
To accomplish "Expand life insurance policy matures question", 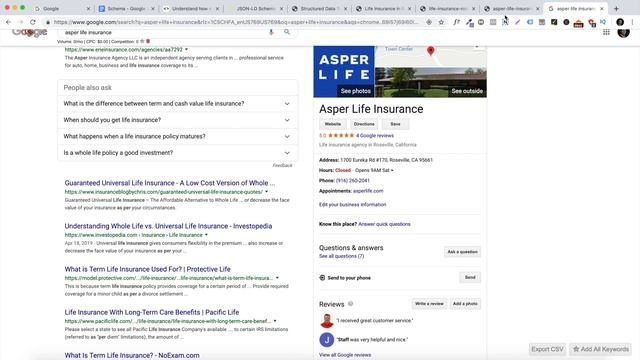I will [x=177, y=136].
